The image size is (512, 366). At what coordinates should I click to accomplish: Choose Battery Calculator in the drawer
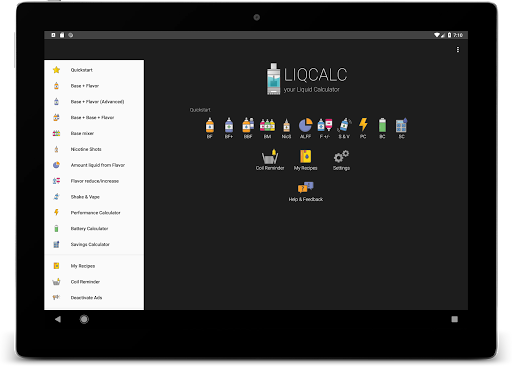coord(94,229)
